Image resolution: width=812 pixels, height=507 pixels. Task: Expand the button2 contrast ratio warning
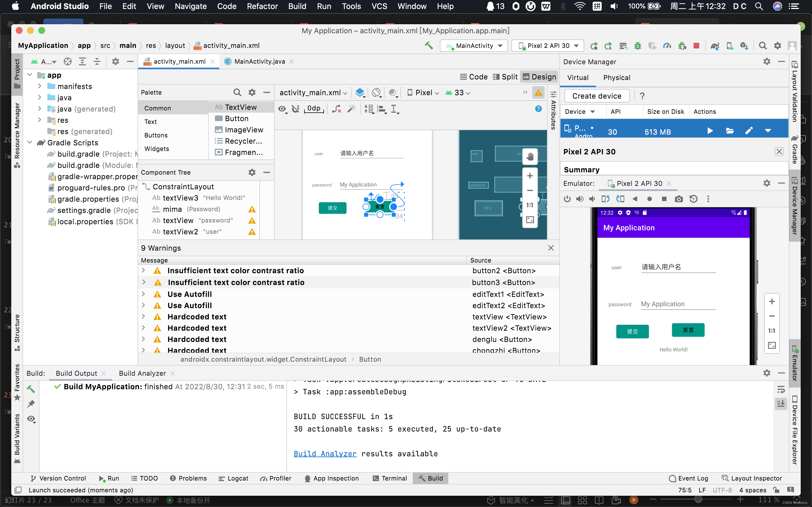143,270
